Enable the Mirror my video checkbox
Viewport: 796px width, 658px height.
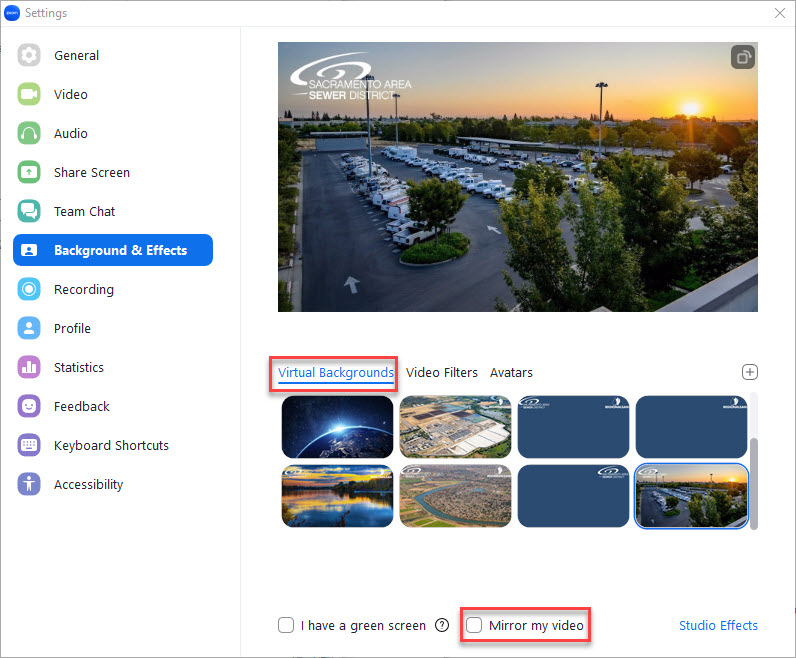tap(474, 625)
